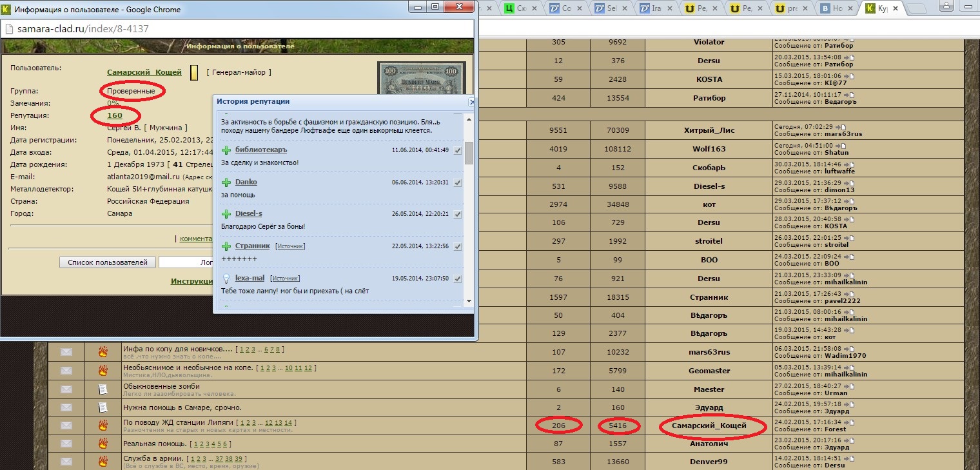This screenshot has height=470, width=980.
Task: Click the envelope icon for Нужна помощь в Самаре
Action: pyautogui.click(x=66, y=407)
